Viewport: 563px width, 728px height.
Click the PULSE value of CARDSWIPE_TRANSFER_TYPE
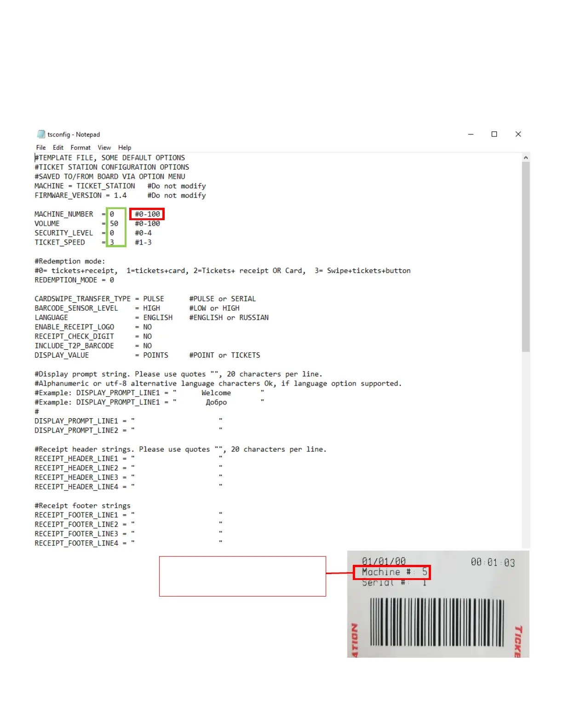[154, 299]
